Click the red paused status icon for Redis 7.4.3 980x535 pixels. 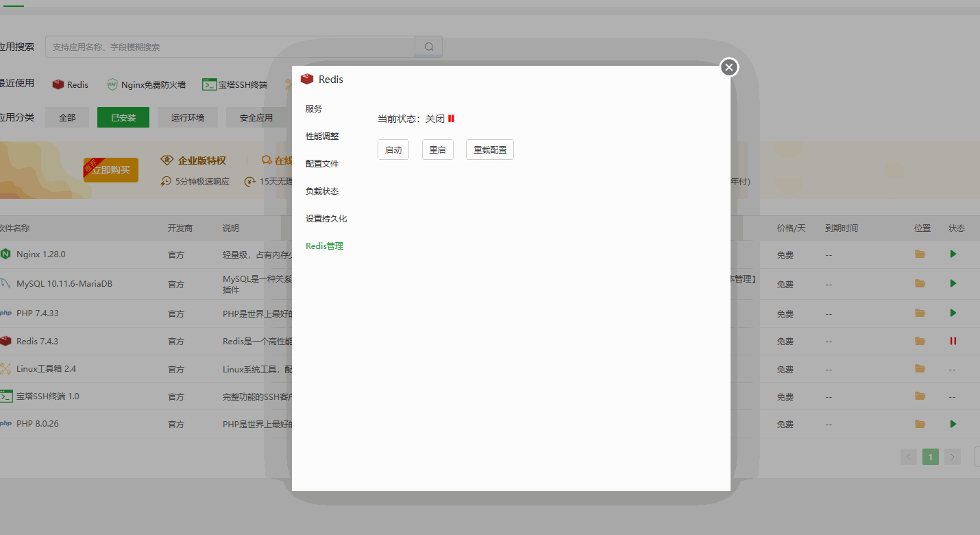(953, 341)
